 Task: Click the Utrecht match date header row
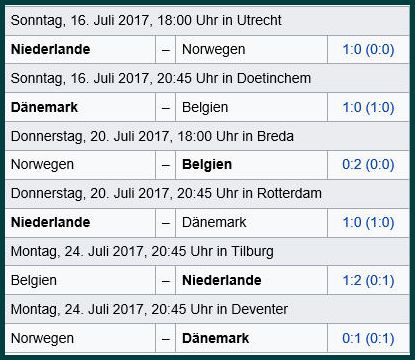pyautogui.click(x=207, y=20)
